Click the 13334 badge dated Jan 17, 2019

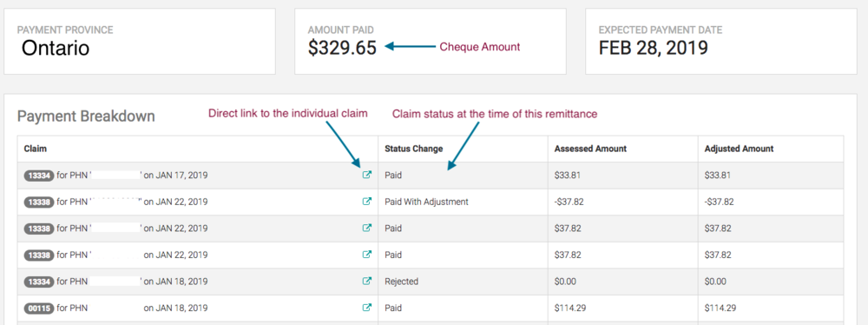[x=39, y=176]
